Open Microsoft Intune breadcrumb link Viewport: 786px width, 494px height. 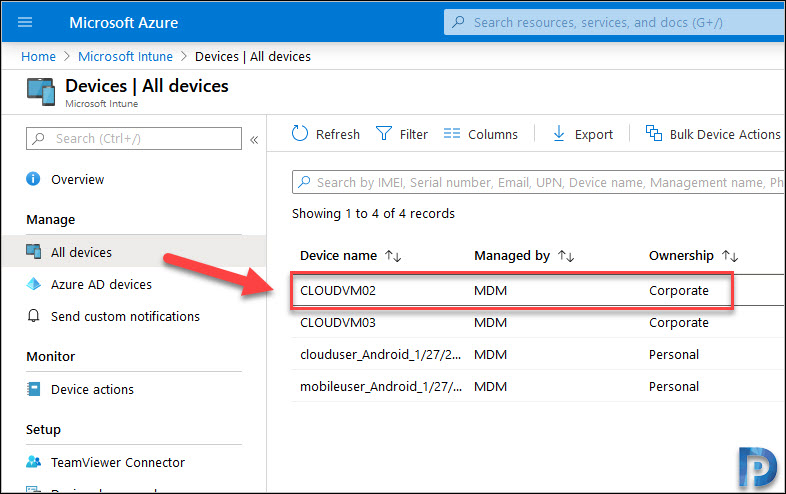click(x=125, y=57)
